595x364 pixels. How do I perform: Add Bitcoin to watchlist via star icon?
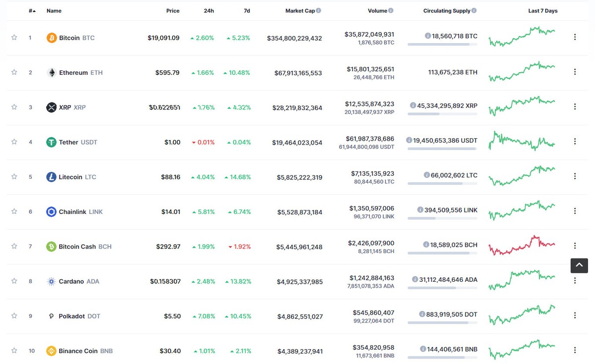click(x=14, y=37)
